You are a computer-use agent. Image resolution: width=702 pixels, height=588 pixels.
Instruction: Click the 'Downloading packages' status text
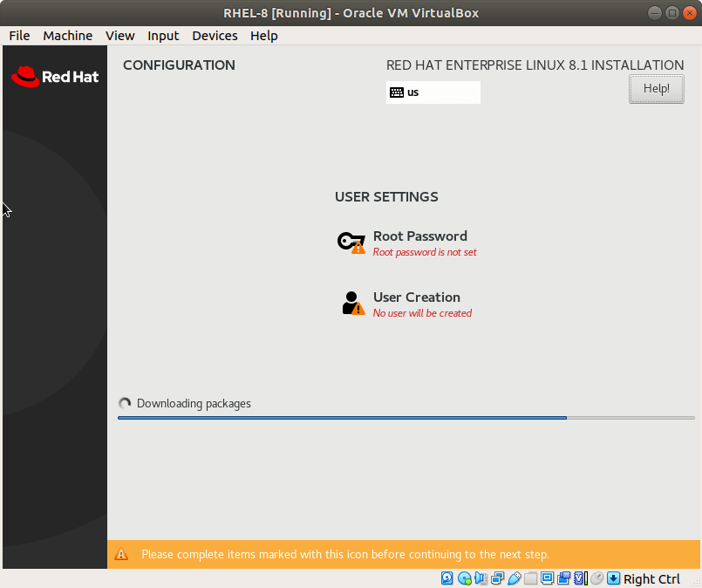coord(194,404)
